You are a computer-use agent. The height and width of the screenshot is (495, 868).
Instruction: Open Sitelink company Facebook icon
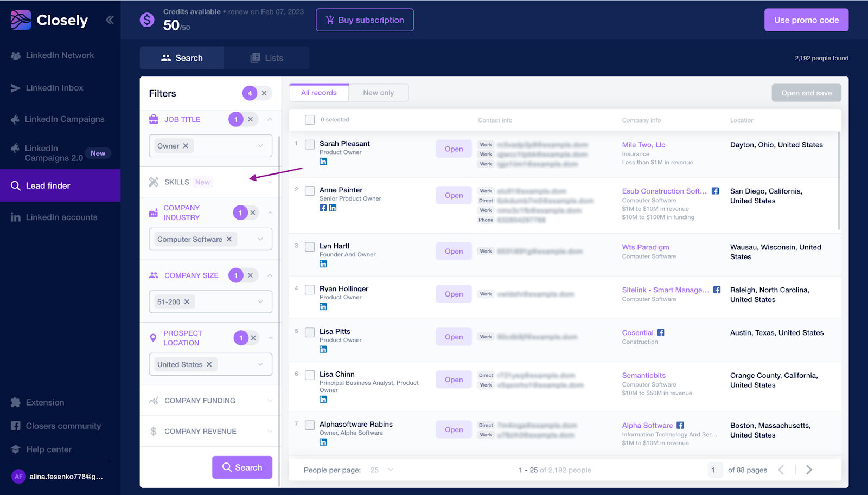717,290
